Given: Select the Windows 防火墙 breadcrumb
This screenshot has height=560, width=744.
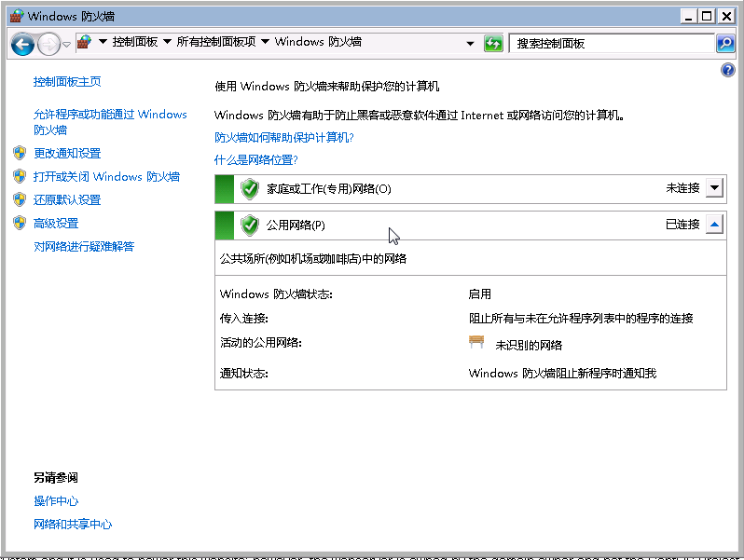Looking at the screenshot, I should point(318,42).
